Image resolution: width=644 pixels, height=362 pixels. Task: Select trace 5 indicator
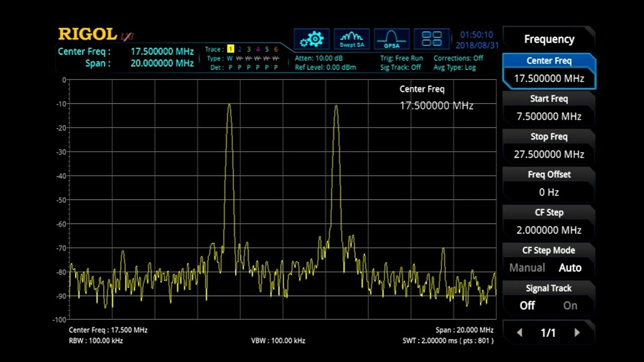(x=267, y=49)
